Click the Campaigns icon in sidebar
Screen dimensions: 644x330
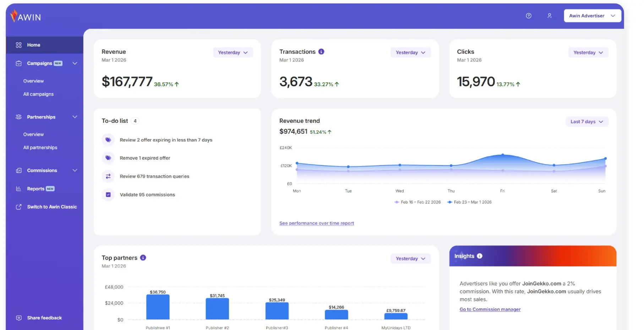pyautogui.click(x=19, y=64)
